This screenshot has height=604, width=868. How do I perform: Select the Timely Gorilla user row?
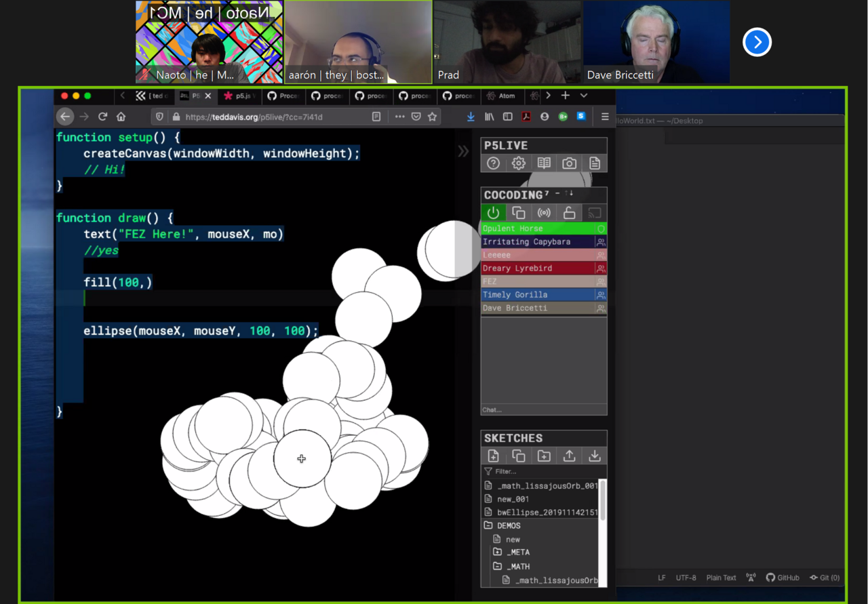544,294
